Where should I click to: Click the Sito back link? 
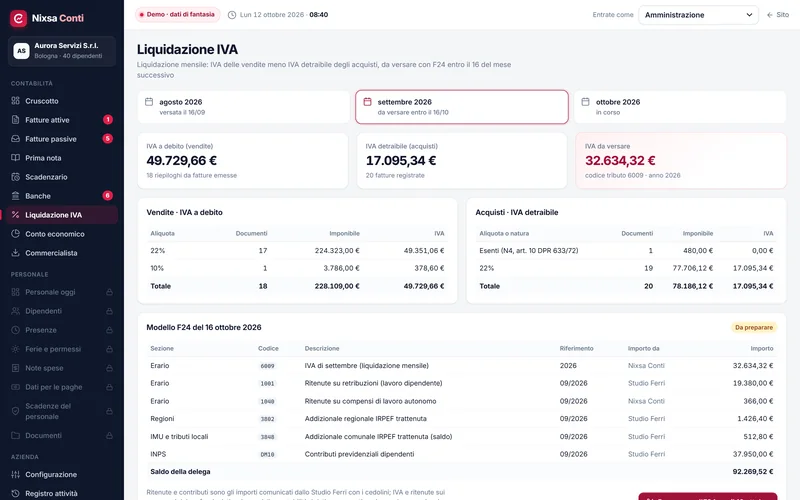coord(778,15)
